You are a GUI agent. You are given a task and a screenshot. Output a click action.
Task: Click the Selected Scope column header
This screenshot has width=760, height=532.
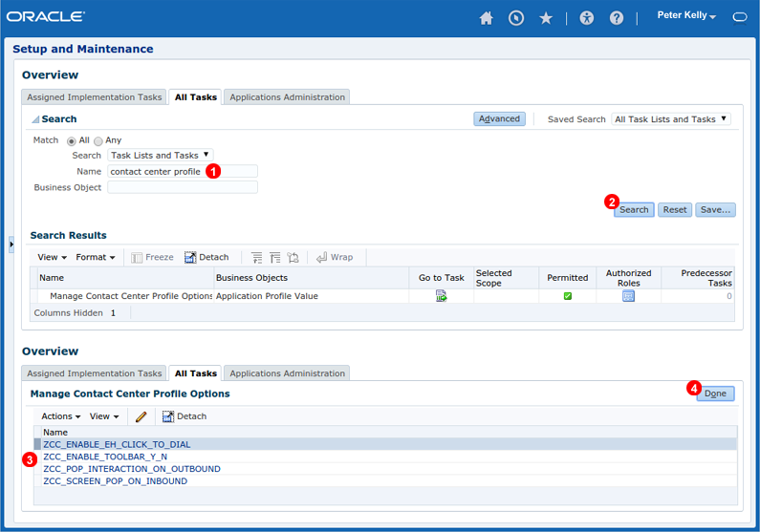tap(506, 278)
